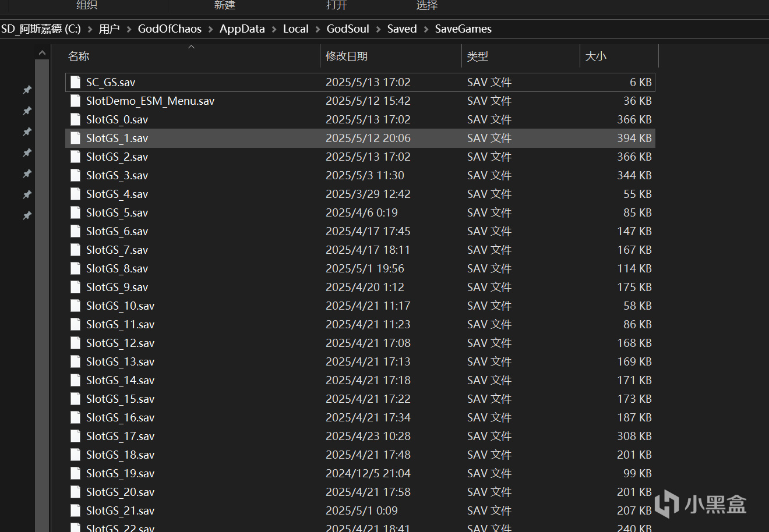Sort files by 大小 column header
This screenshot has width=769, height=532.
tap(595, 56)
